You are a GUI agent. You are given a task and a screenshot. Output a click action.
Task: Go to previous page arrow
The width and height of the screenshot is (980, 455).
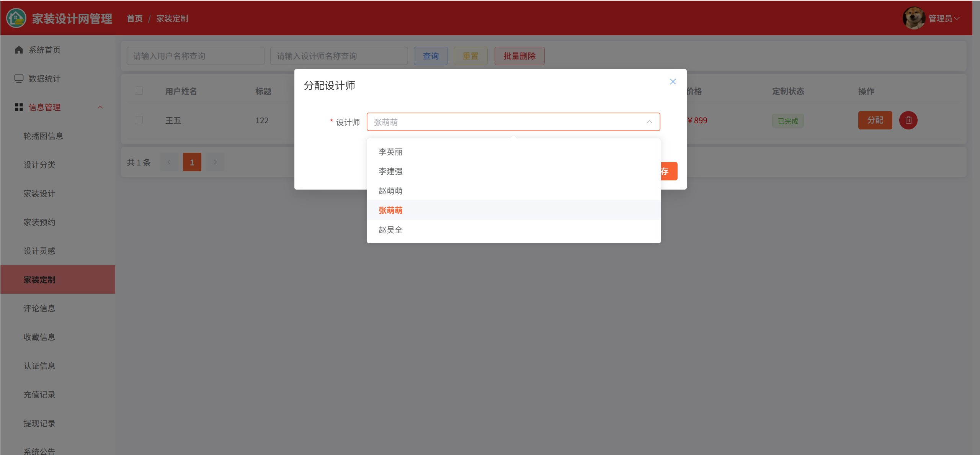pos(169,162)
